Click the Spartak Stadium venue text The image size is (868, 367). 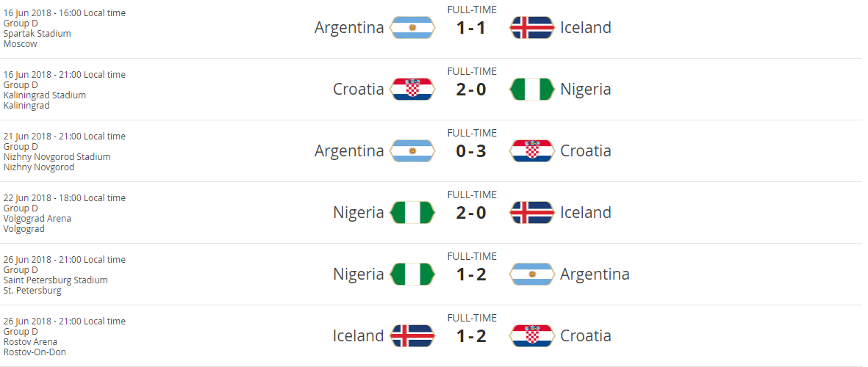coord(37,34)
